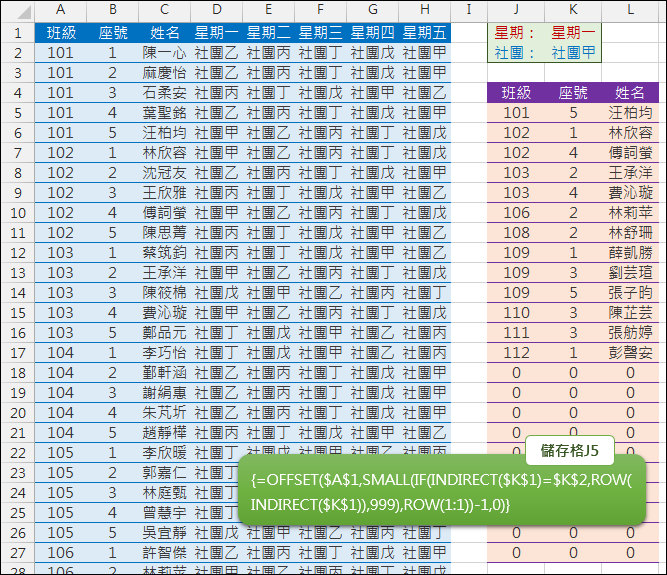Select the cell with name 趙靜樺
This screenshot has height=575, width=667.
[165, 433]
